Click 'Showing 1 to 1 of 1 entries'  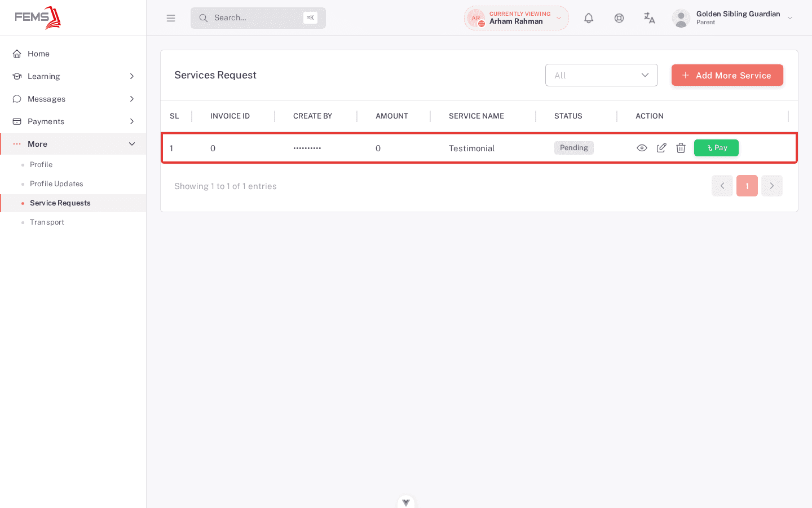click(x=226, y=186)
